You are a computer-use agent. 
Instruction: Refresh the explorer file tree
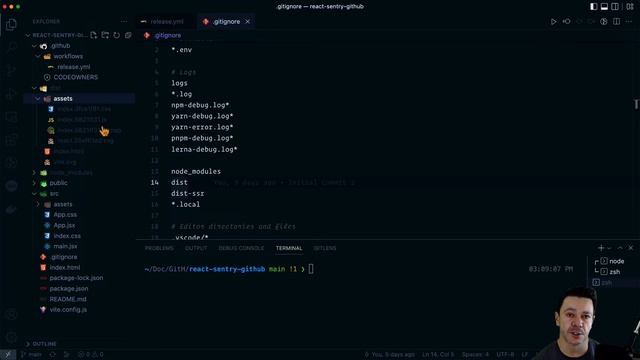117,35
